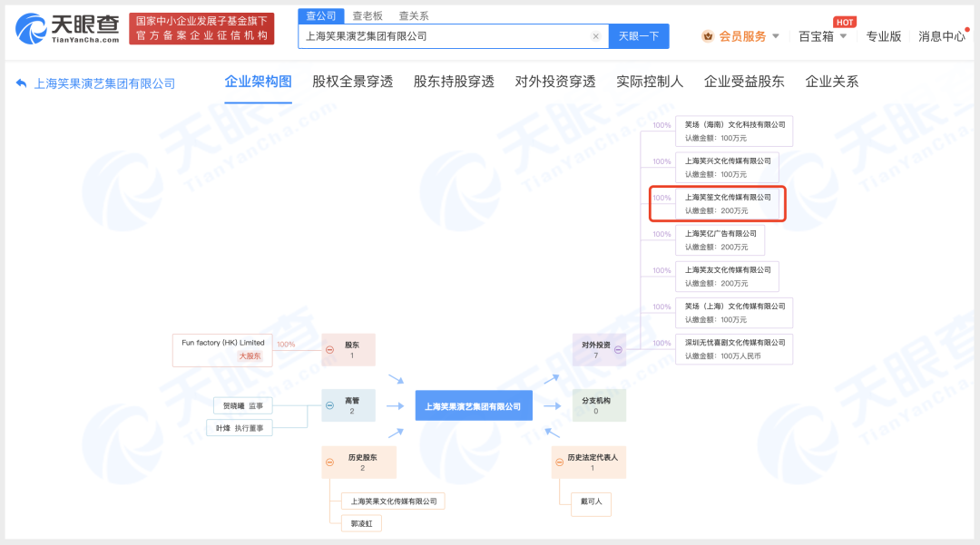Viewport: 980px width, 545px height.
Task: Clear the search box with X icon
Action: [595, 36]
